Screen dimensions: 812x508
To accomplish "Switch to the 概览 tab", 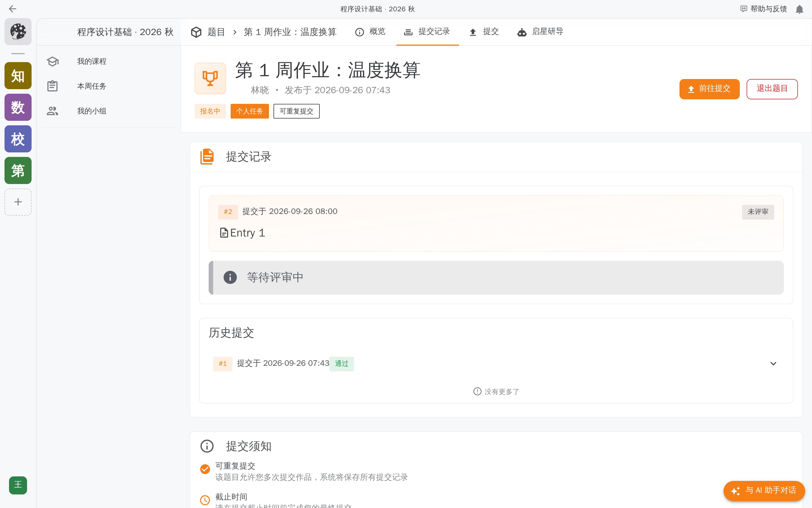I will [370, 32].
